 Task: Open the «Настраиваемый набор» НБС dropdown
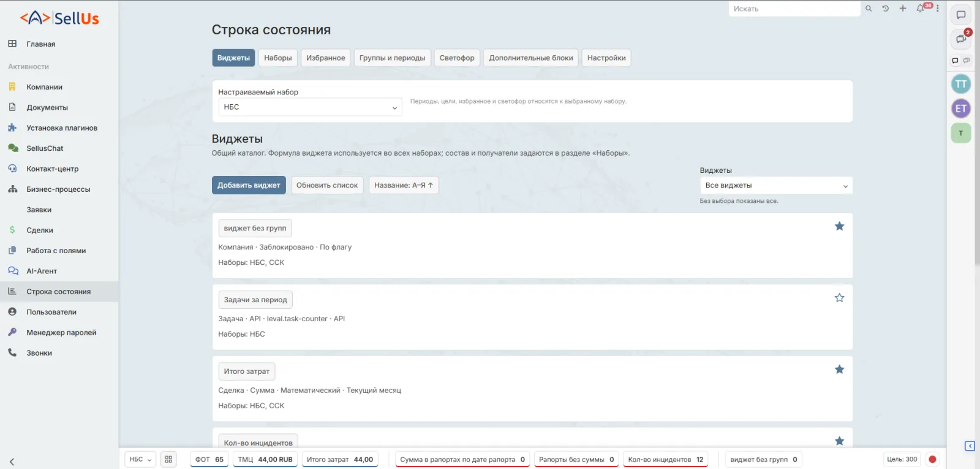(x=310, y=107)
